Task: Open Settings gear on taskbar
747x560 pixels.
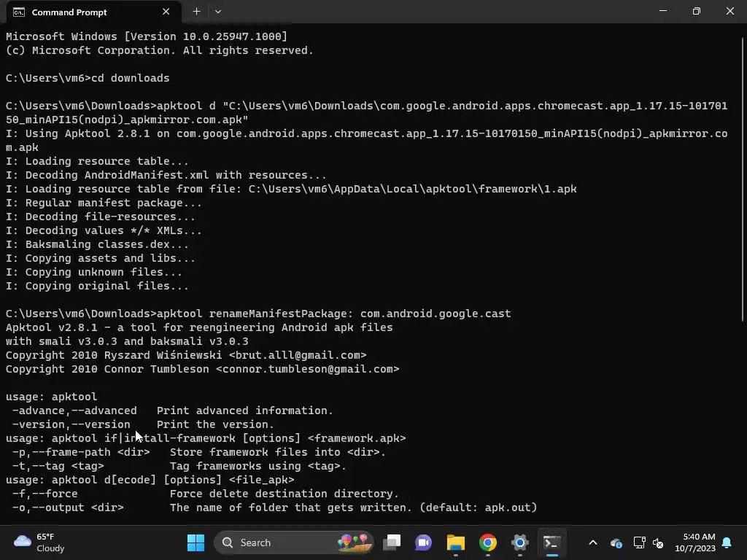Action: (519, 542)
